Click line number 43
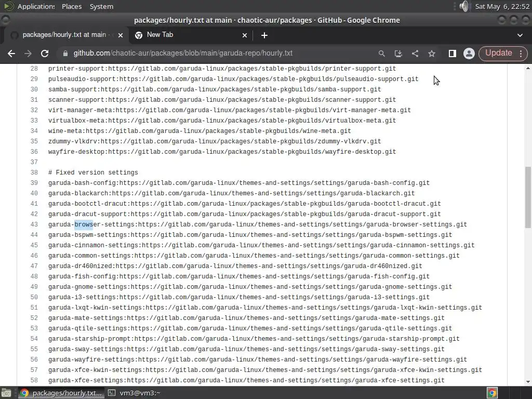The height and width of the screenshot is (399, 532). point(34,224)
